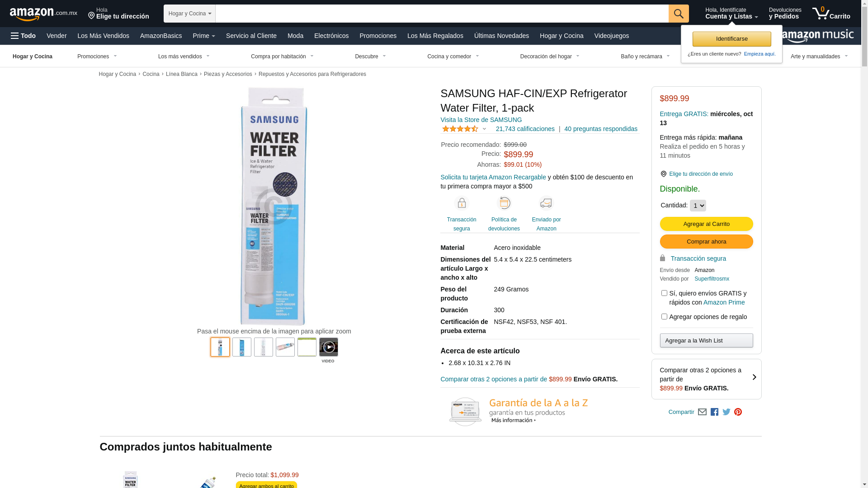Click Agregar al Carrito button
Viewport: 868px width, 488px height.
706,224
